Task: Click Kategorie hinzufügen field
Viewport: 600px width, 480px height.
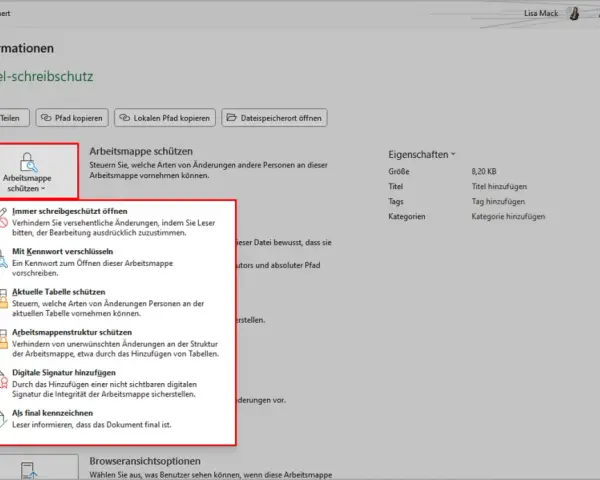Action: pyautogui.click(x=508, y=216)
